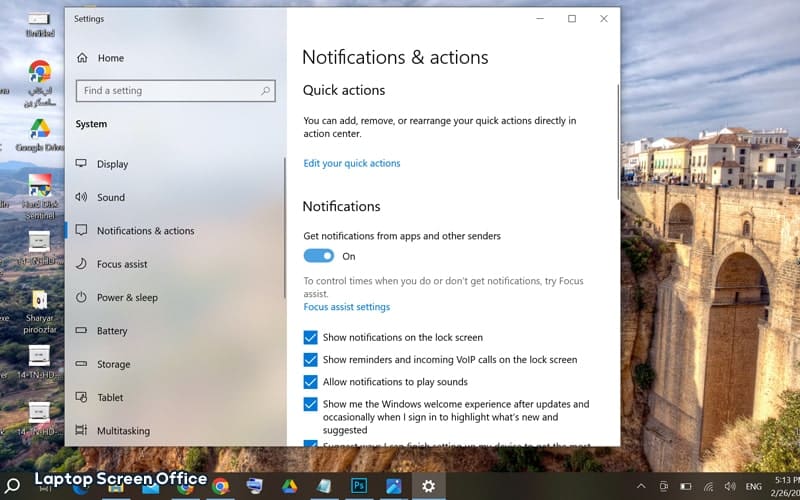Maximize the Settings window
This screenshot has width=800, height=500.
(572, 18)
